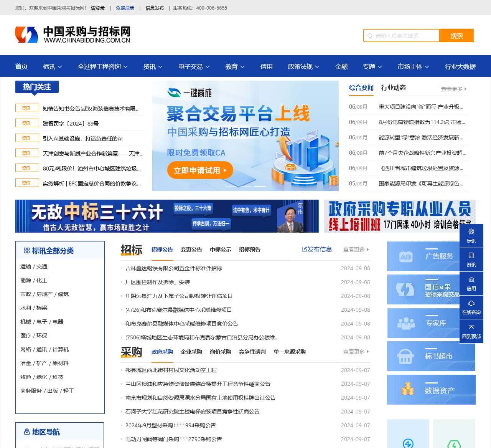Open the 无敌中标三十六计 banner
Screen dimensions: 491x448
tap(167, 216)
